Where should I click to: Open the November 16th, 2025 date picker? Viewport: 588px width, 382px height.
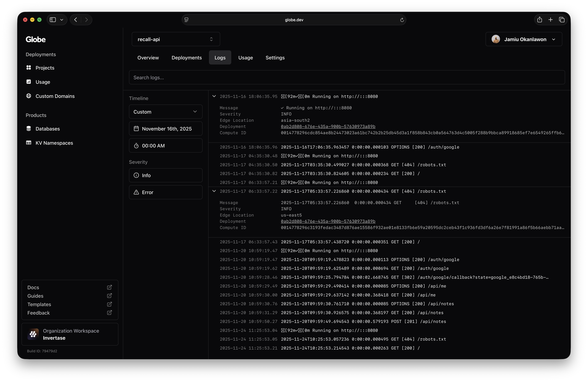[166, 129]
